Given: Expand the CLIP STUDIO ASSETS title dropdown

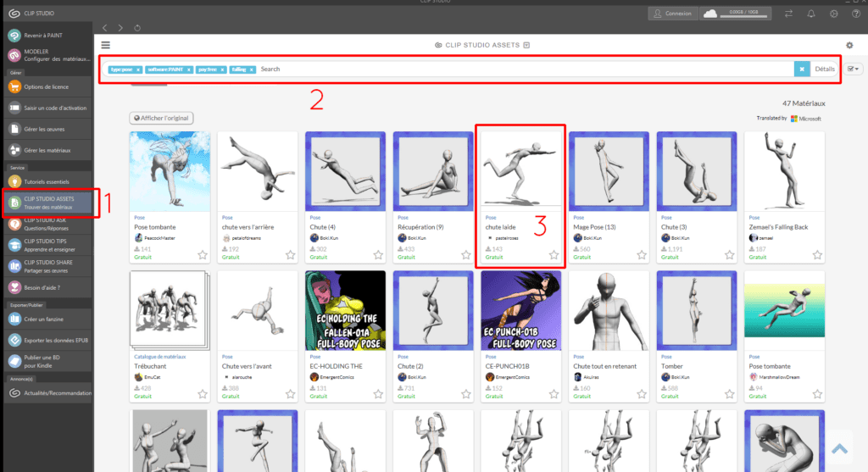Looking at the screenshot, I should (x=526, y=45).
